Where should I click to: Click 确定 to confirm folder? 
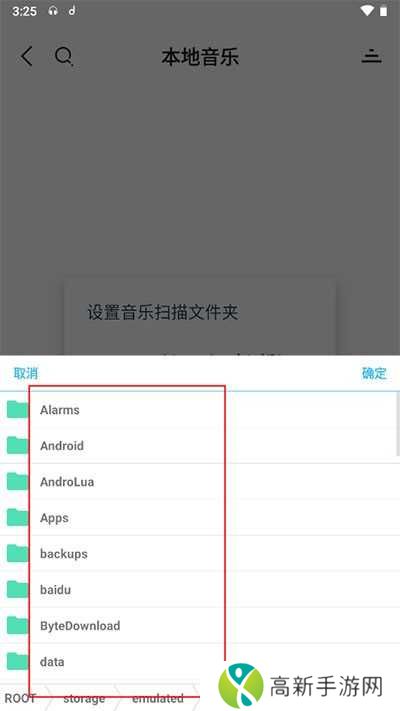click(x=374, y=374)
